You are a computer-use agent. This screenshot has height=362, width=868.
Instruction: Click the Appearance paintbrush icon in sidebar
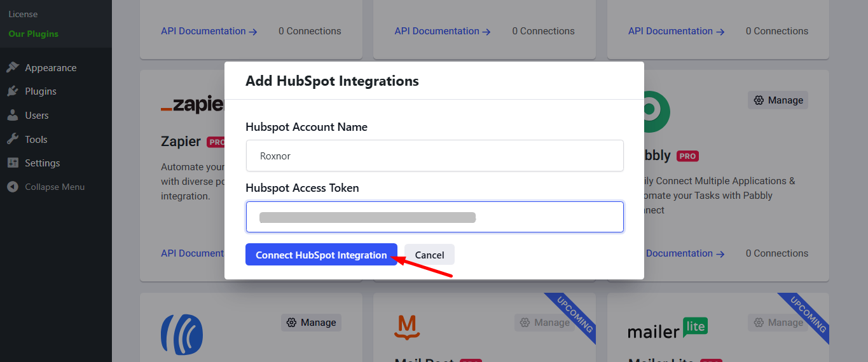click(13, 68)
